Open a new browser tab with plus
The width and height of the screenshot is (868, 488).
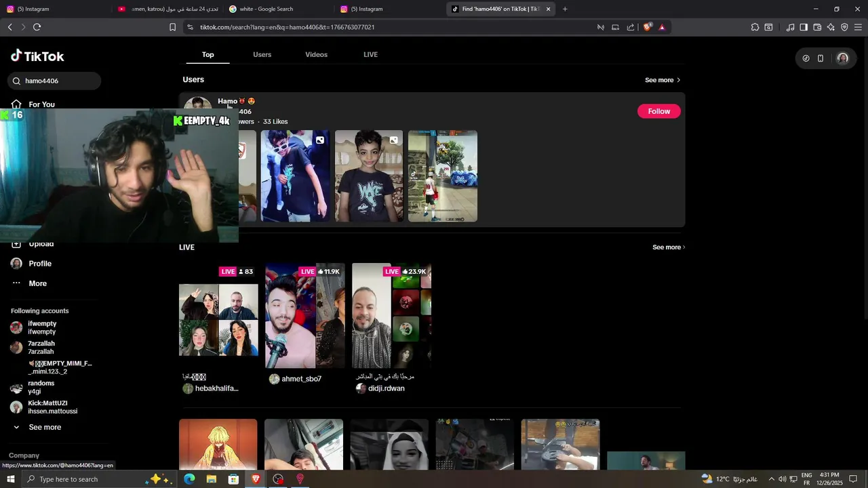click(x=565, y=9)
